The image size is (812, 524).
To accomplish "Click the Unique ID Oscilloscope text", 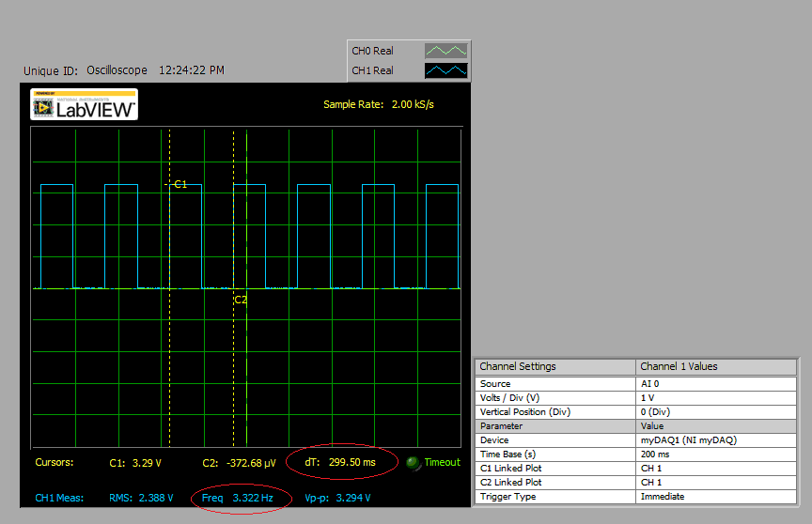I will (x=86, y=70).
